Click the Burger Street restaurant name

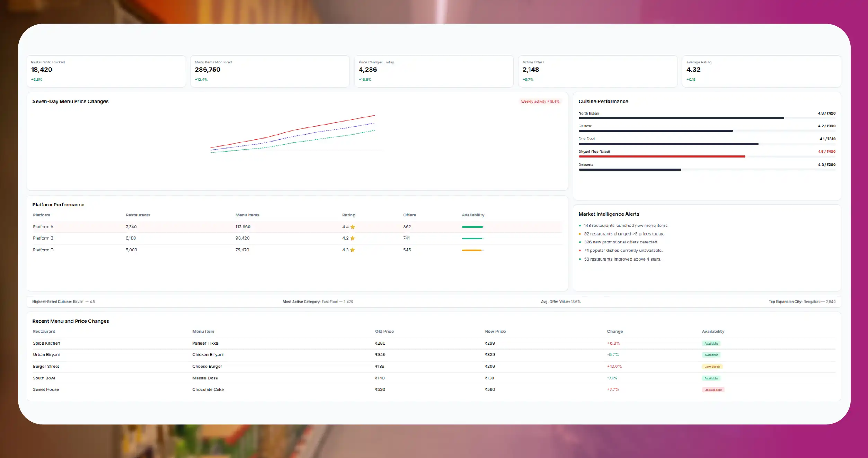pos(46,366)
